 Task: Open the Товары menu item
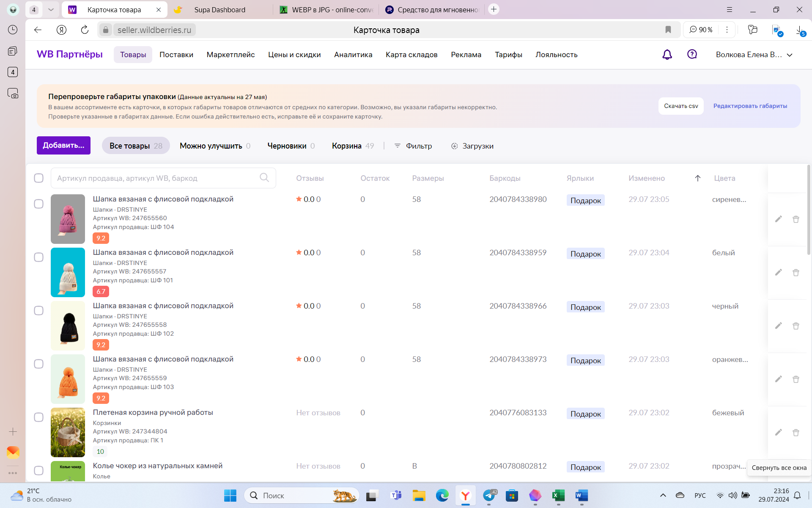(133, 55)
